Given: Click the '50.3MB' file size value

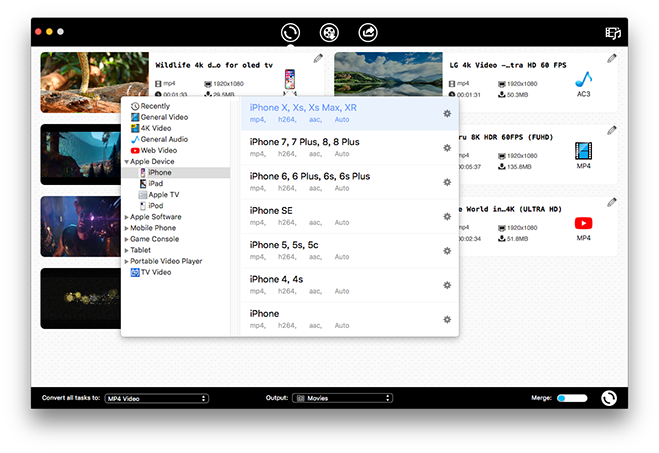Looking at the screenshot, I should point(517,95).
